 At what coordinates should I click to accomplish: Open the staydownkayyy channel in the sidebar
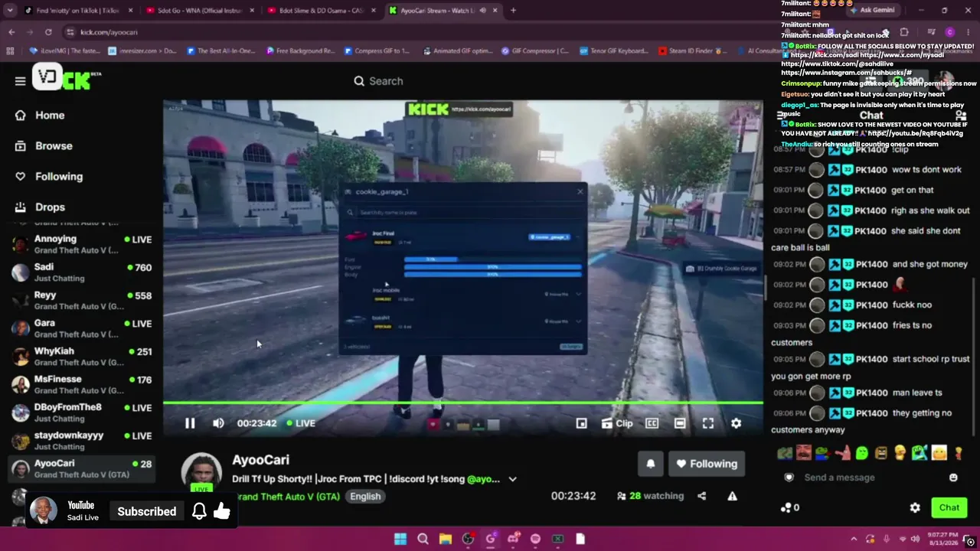[82, 441]
